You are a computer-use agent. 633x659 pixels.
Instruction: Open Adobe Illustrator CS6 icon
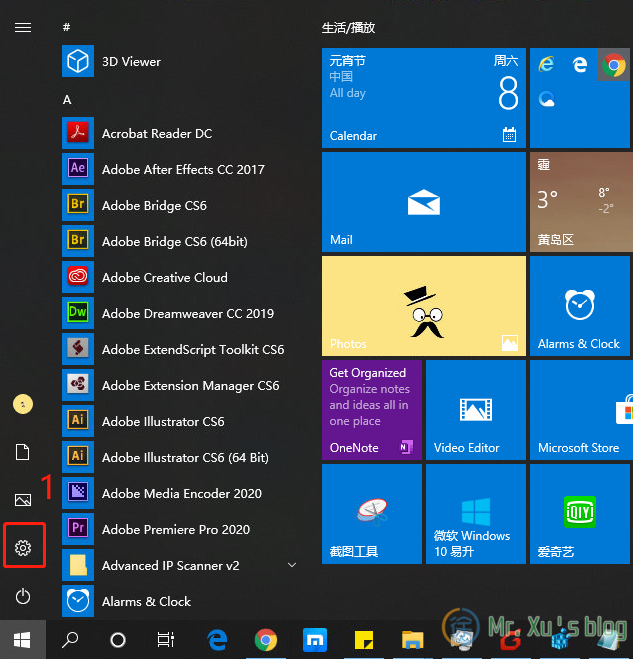78,421
